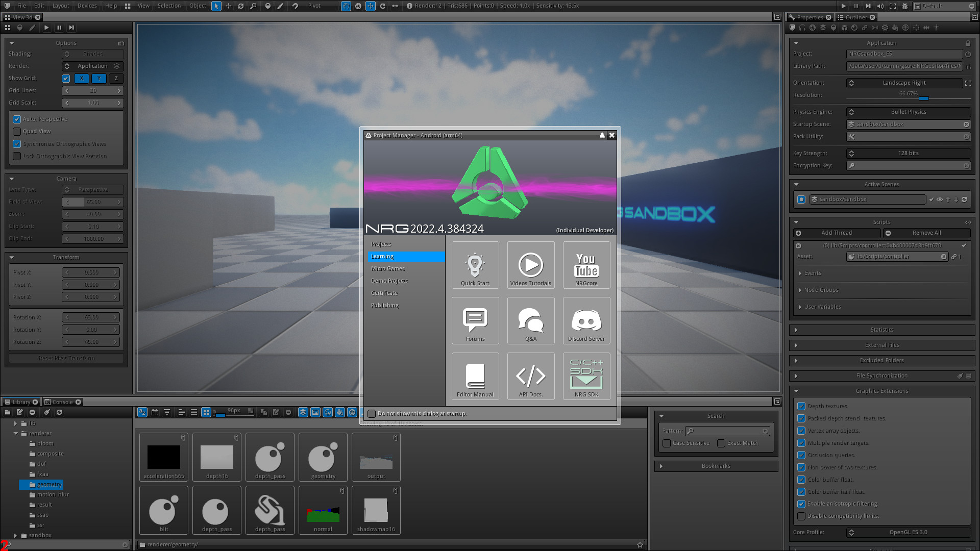The height and width of the screenshot is (551, 980).
Task: Click step-forward icon in View 3d toolbar
Action: tap(71, 28)
